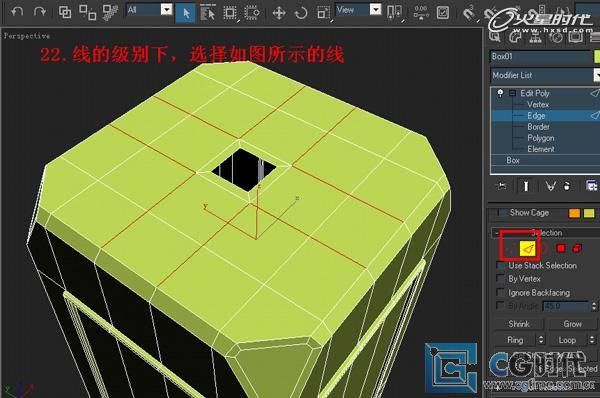Click the red Polygon selection icon
The width and height of the screenshot is (600, 398).
(561, 249)
